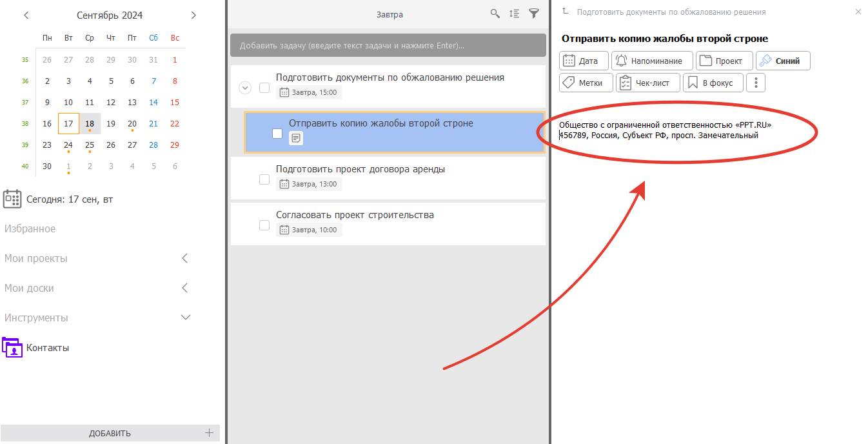868x444 pixels.
Task: Tick the 'Отправить копию жалобы' subtask checkbox
Action: coord(277,134)
